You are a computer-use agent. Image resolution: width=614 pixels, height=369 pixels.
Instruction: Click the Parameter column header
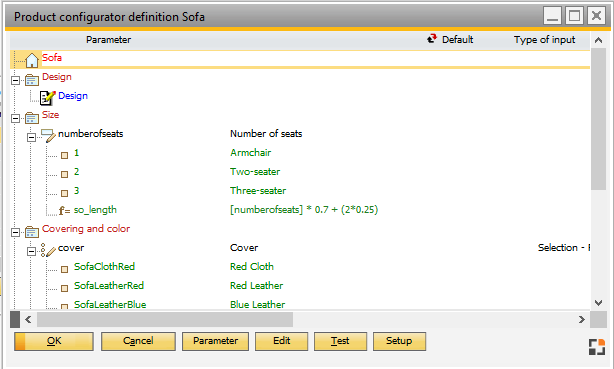108,40
